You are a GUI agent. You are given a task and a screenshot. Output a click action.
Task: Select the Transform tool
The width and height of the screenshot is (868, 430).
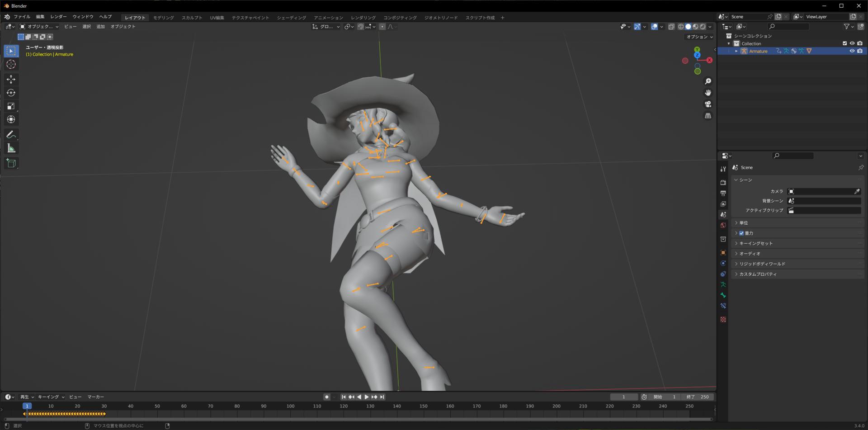tap(11, 119)
